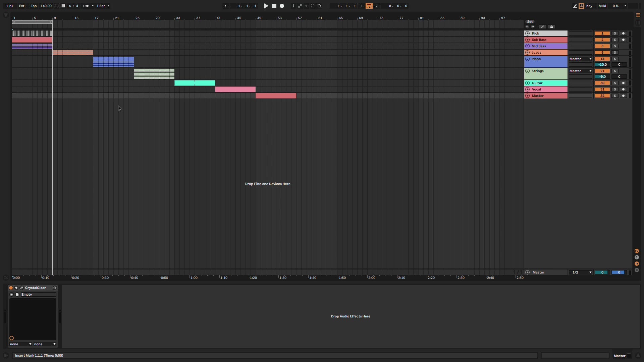
Task: Solo the Kick track
Action: [x=615, y=34]
